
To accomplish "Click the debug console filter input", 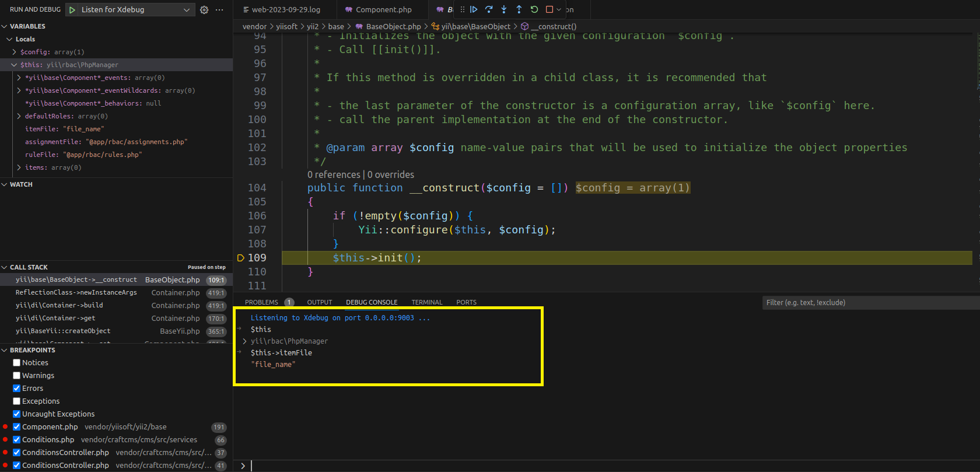I will (871, 302).
